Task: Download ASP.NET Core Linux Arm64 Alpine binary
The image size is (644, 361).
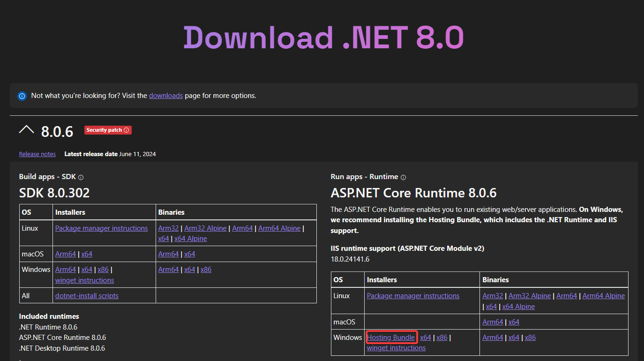Action: click(x=604, y=296)
